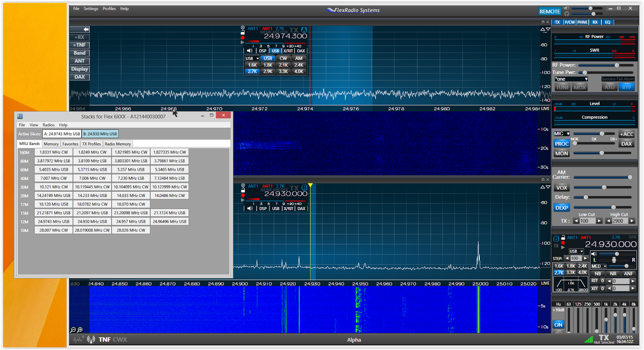This screenshot has height=350, width=644.
Task: Increase the TX High Cut value
Action: pos(632,221)
